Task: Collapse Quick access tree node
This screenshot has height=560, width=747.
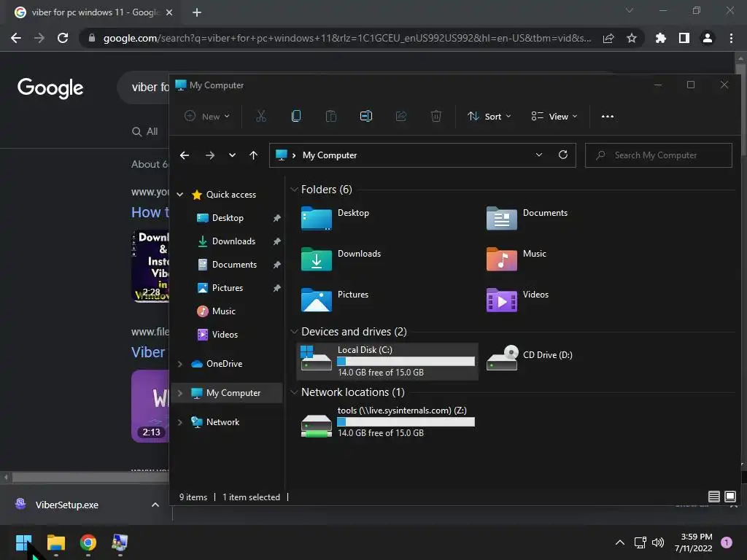Action: [x=180, y=194]
